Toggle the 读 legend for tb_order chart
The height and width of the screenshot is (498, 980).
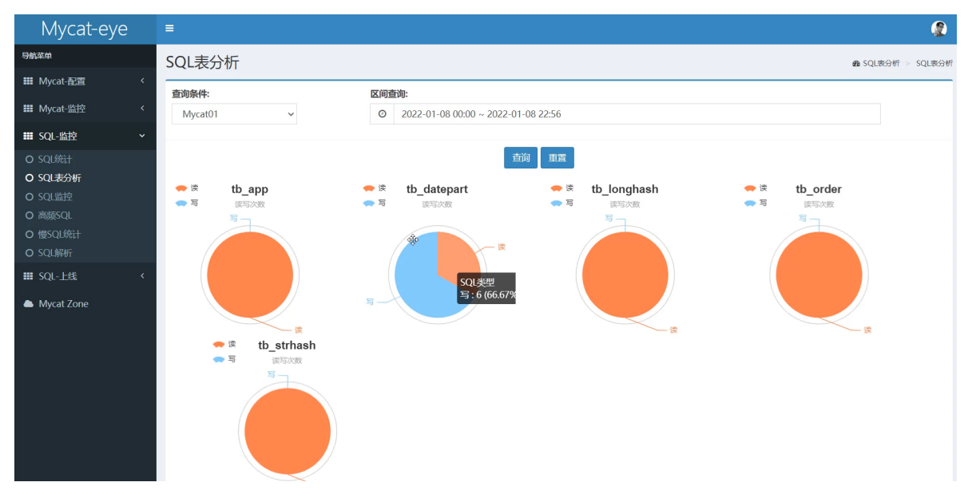755,188
